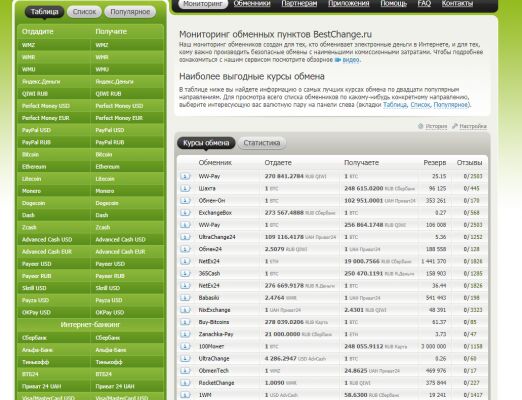Open Мониторинг in top navigation

(x=203, y=4)
